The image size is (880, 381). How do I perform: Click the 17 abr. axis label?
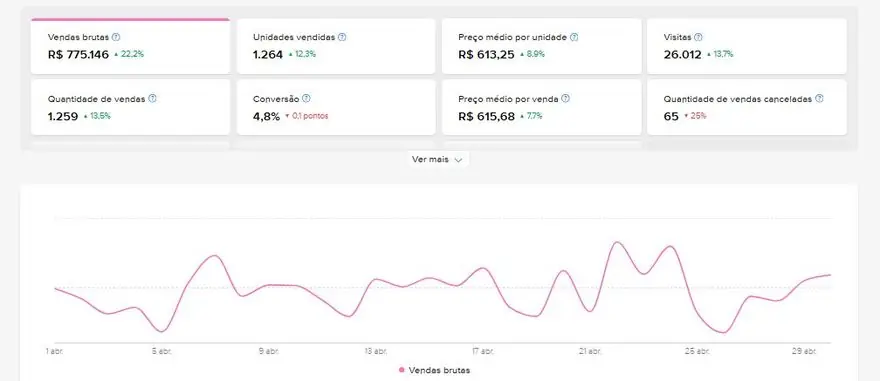tap(483, 351)
